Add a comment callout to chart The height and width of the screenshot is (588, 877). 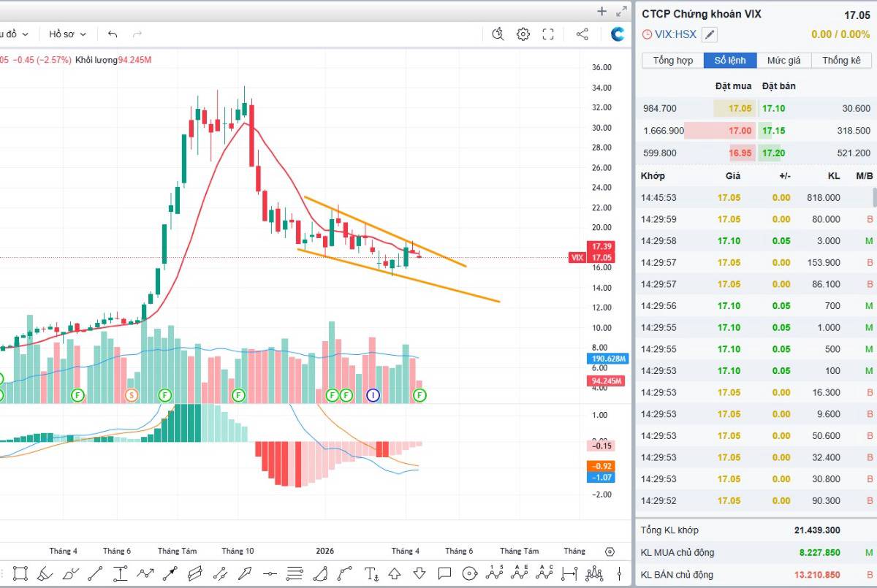pyautogui.click(x=444, y=573)
